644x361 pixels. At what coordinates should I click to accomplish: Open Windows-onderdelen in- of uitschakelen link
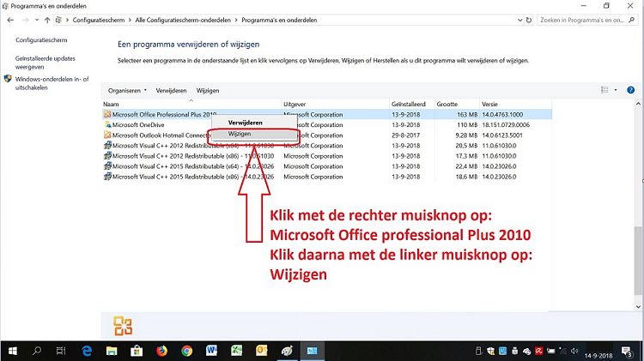tap(52, 83)
